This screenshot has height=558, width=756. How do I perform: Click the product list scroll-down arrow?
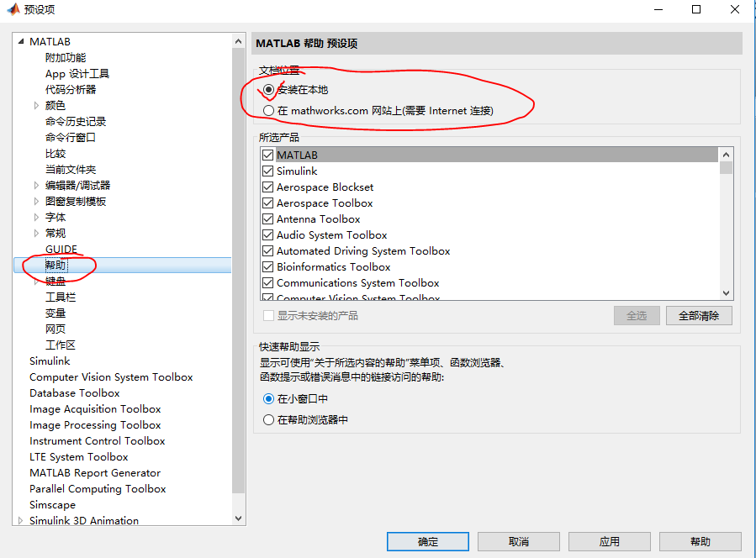tap(726, 293)
